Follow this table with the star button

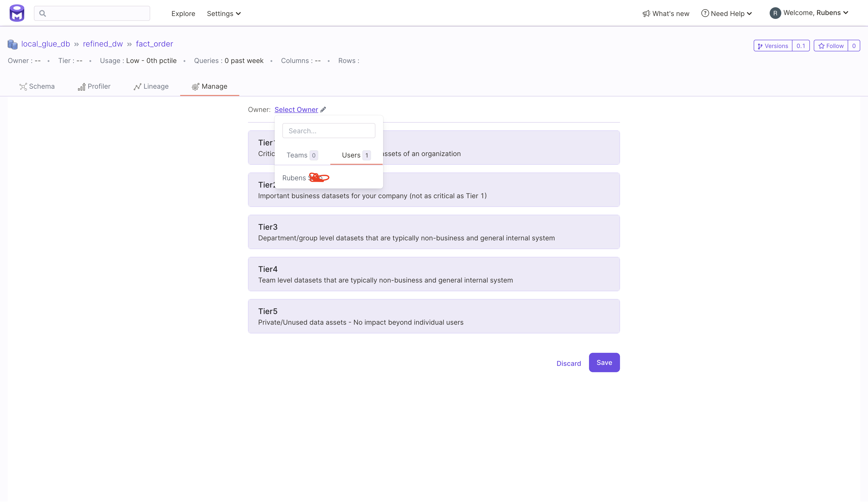point(831,46)
